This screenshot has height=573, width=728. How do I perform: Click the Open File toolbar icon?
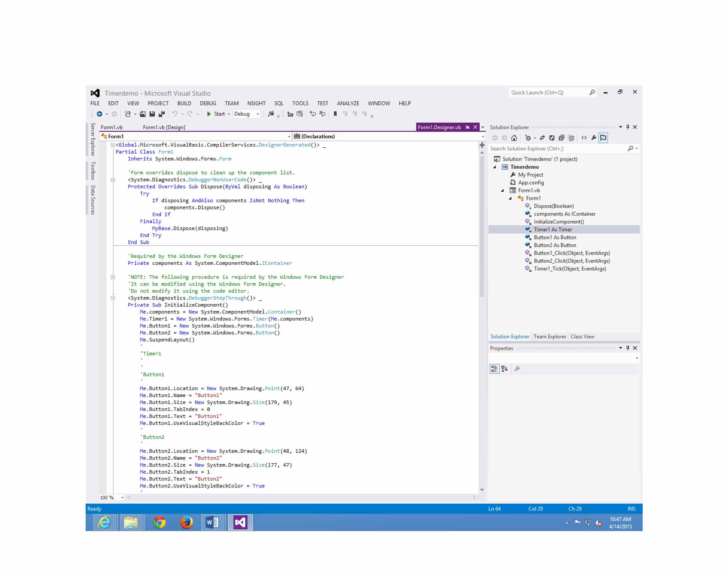(142, 114)
